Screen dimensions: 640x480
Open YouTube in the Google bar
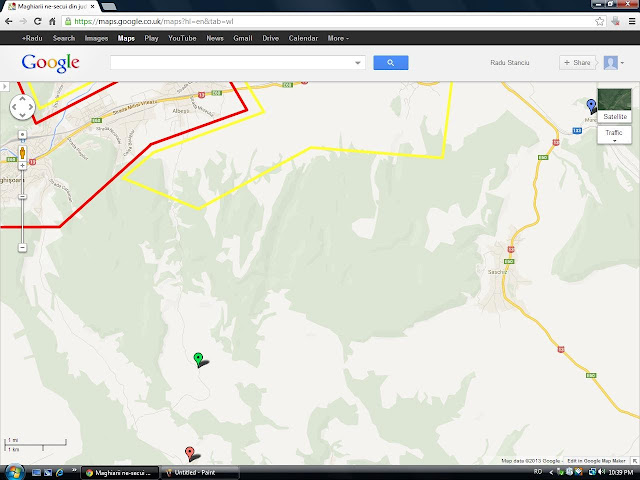[182, 38]
